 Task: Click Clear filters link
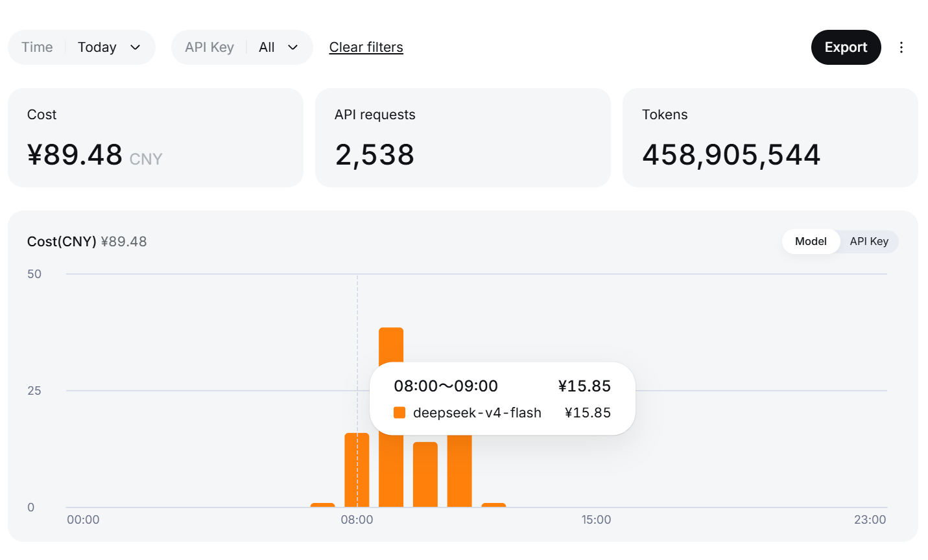[x=366, y=47]
